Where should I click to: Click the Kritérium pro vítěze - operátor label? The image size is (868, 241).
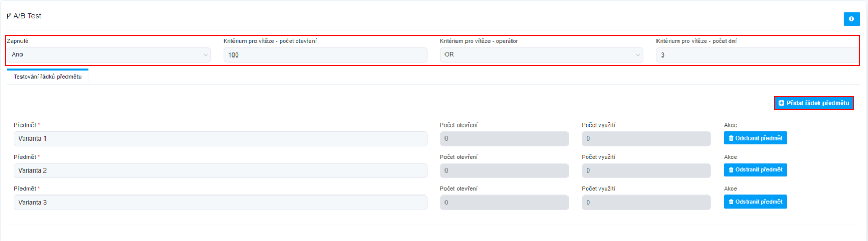[478, 41]
